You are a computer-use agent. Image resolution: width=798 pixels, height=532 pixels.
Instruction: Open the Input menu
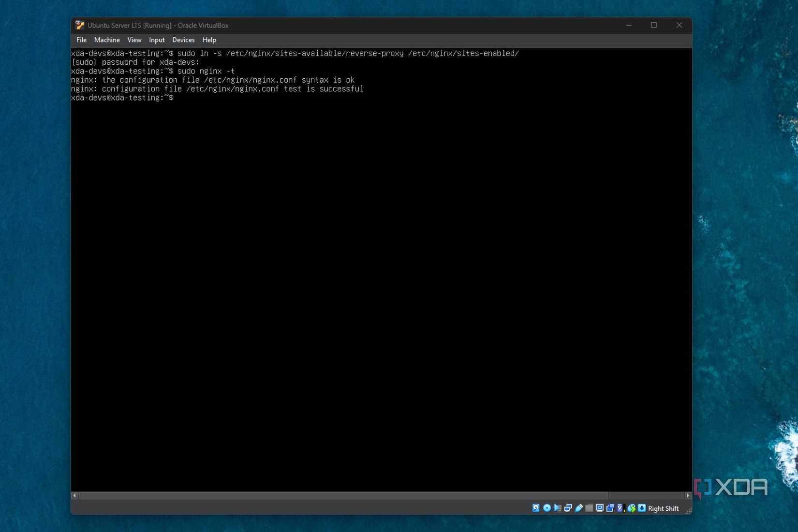point(156,40)
